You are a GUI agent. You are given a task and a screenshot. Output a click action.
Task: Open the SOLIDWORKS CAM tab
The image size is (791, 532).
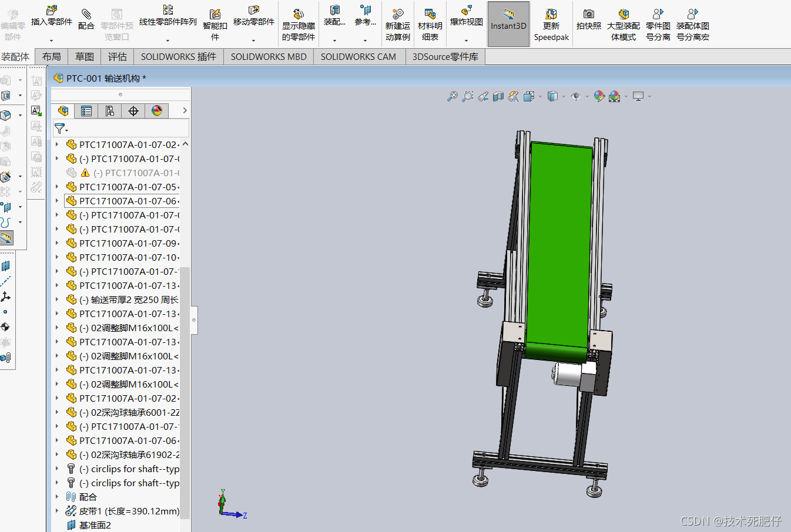358,57
